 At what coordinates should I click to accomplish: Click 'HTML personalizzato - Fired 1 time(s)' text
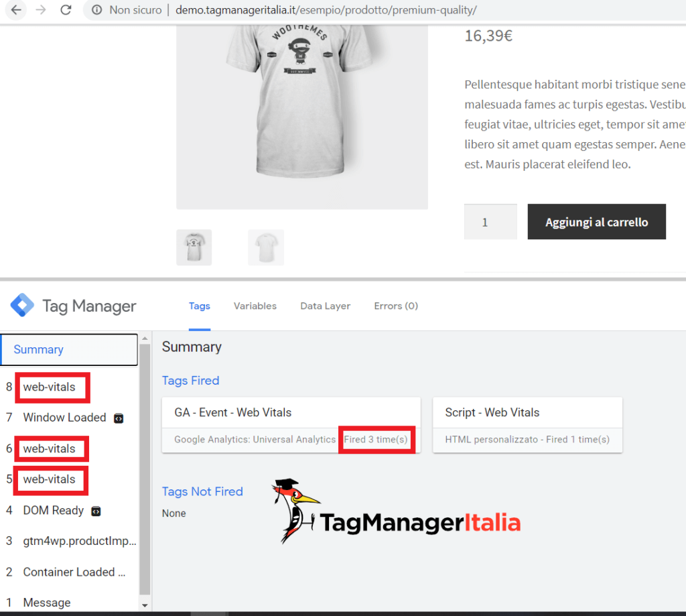[527, 439]
